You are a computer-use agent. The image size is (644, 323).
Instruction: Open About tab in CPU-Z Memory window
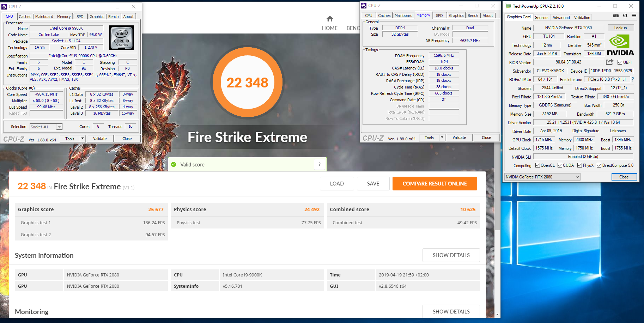click(x=488, y=16)
